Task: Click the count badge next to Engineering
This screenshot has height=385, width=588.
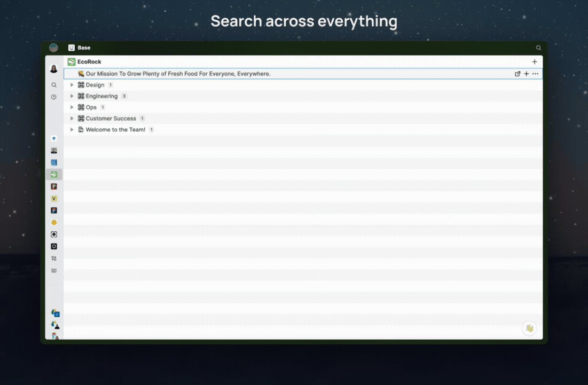Action: tap(124, 96)
